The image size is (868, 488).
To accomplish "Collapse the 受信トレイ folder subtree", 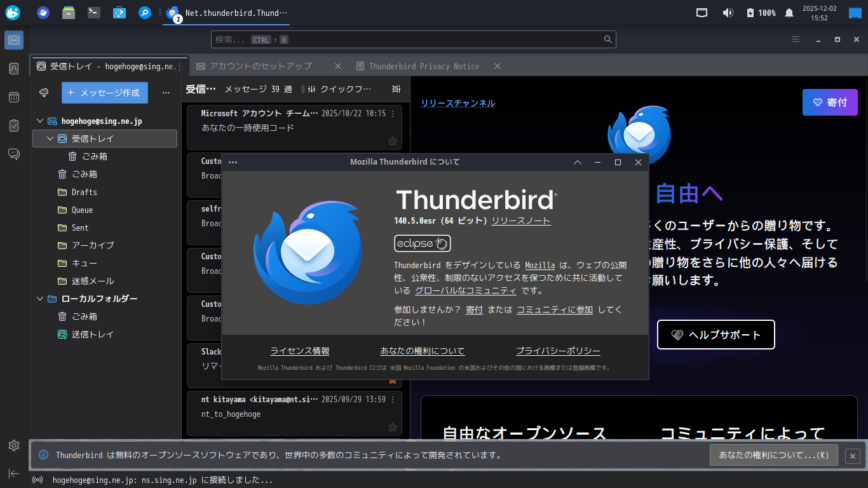I will coord(50,139).
